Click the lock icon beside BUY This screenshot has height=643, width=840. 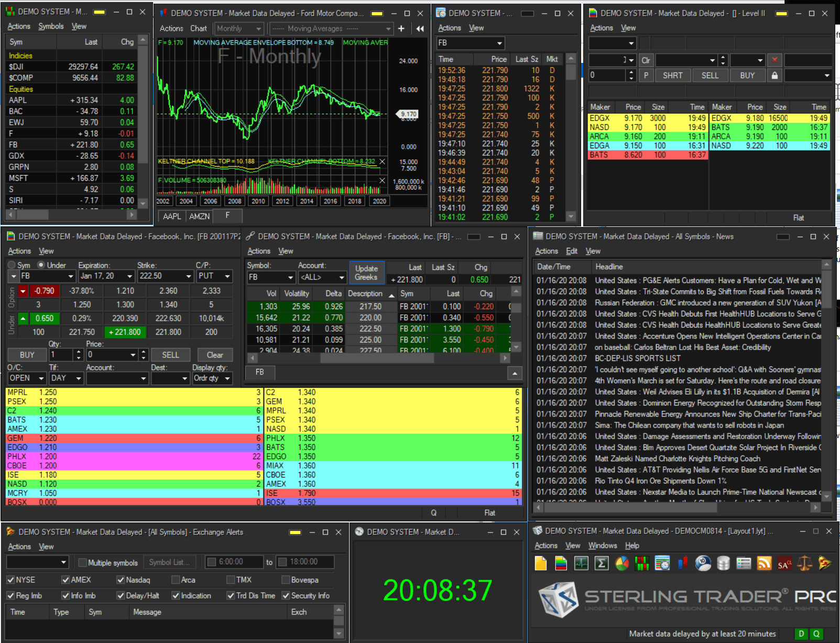click(774, 75)
